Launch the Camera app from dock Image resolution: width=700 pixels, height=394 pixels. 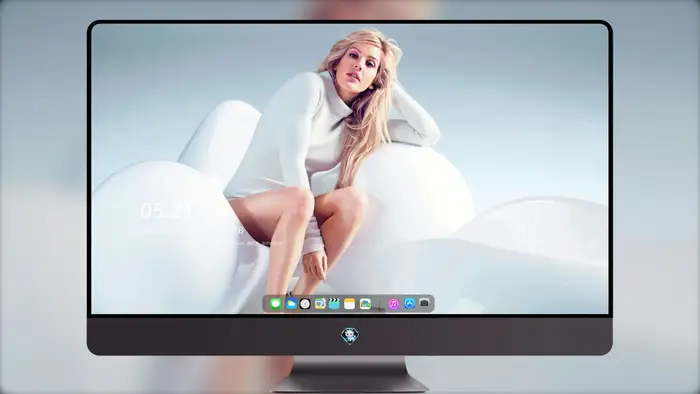pyautogui.click(x=424, y=303)
